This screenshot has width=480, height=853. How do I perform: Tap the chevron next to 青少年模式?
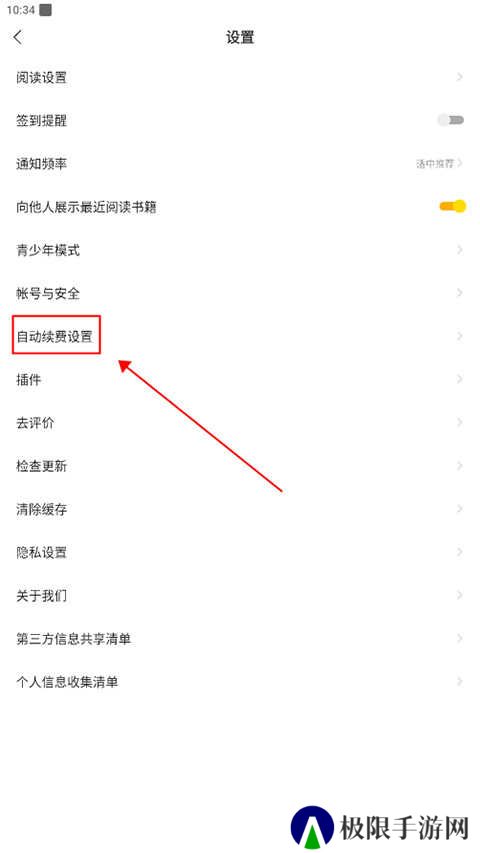[x=460, y=250]
